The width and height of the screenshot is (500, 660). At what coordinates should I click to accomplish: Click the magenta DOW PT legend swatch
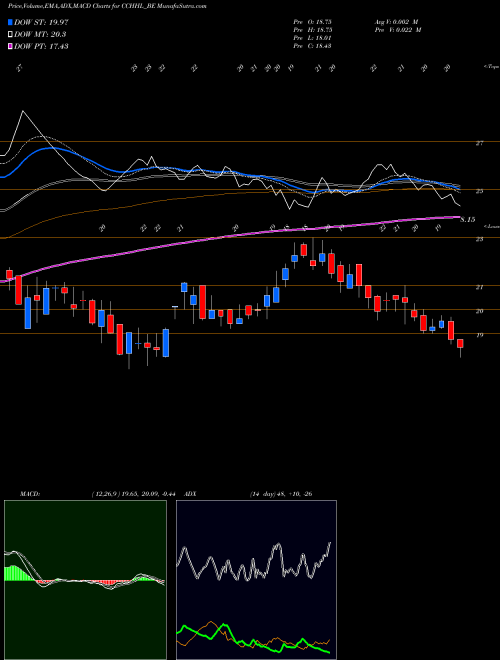click(11, 46)
